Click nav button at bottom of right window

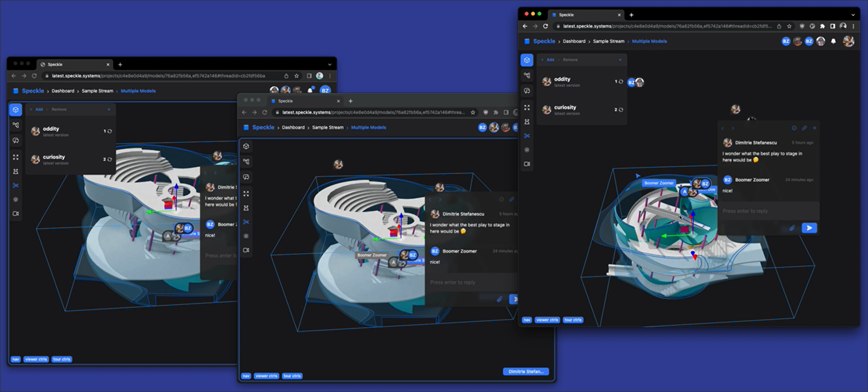(527, 320)
